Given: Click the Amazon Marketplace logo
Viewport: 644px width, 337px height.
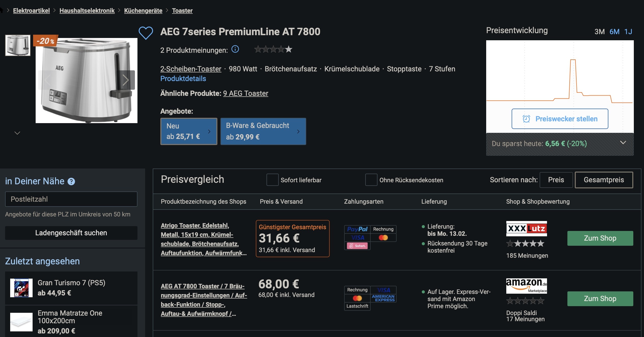Looking at the screenshot, I should click(526, 286).
